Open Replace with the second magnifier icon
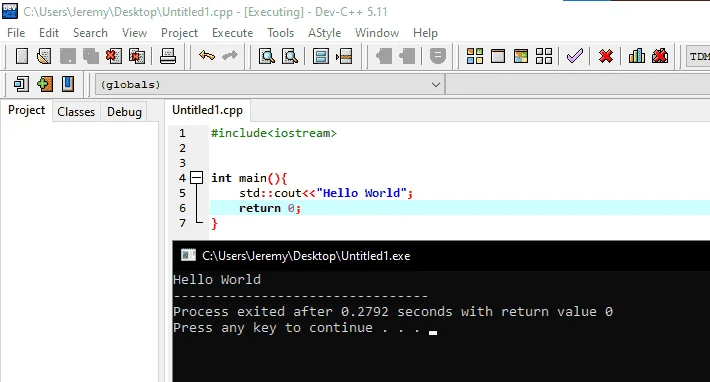 pyautogui.click(x=290, y=56)
